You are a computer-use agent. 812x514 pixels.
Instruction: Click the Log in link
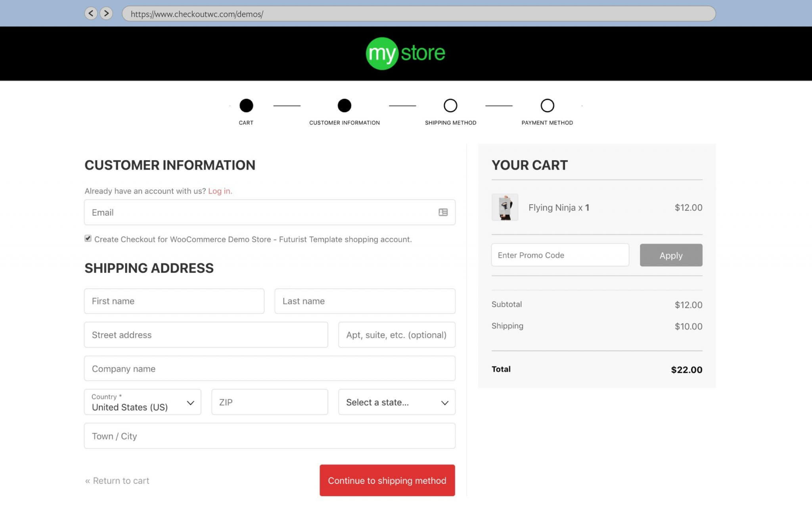point(220,191)
